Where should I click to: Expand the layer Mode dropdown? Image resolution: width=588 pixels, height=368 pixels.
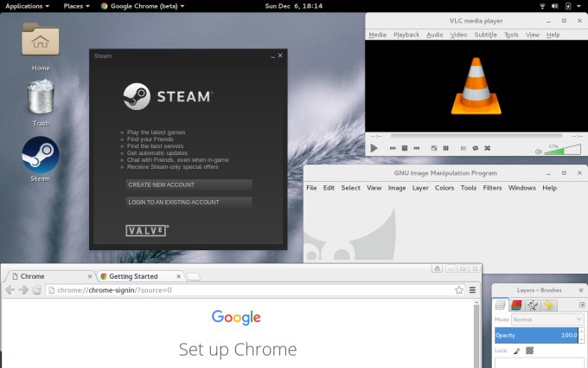(547, 320)
